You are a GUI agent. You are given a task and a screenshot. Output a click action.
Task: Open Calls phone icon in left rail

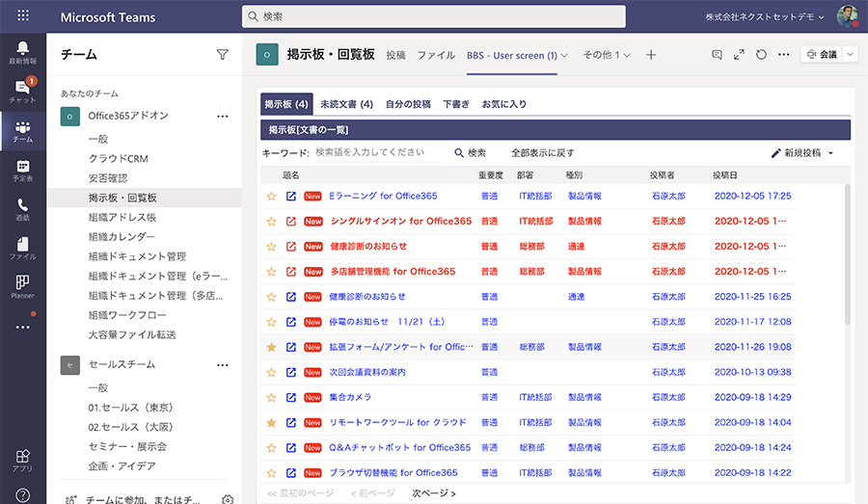click(x=23, y=209)
